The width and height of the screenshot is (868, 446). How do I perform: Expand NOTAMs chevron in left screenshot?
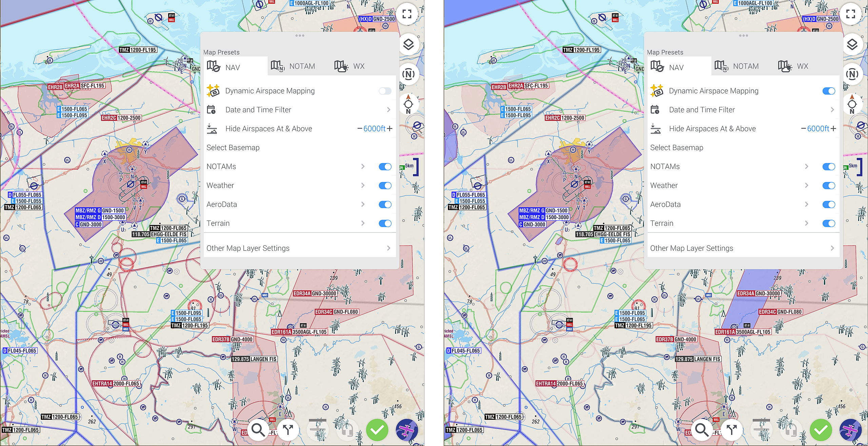point(363,166)
